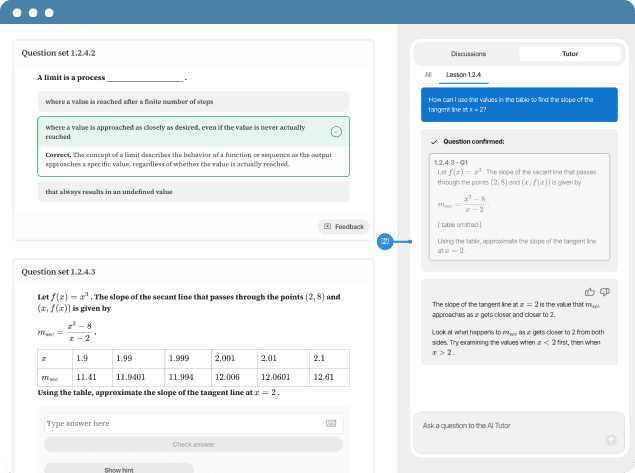Switch to the Tutor tab

pyautogui.click(x=569, y=54)
